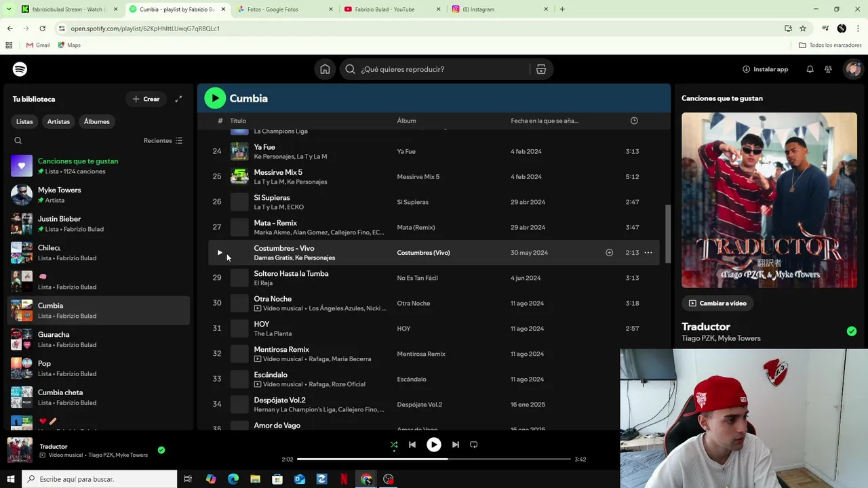This screenshot has height=488, width=868.
Task: Open friend activity icon
Action: (828, 69)
